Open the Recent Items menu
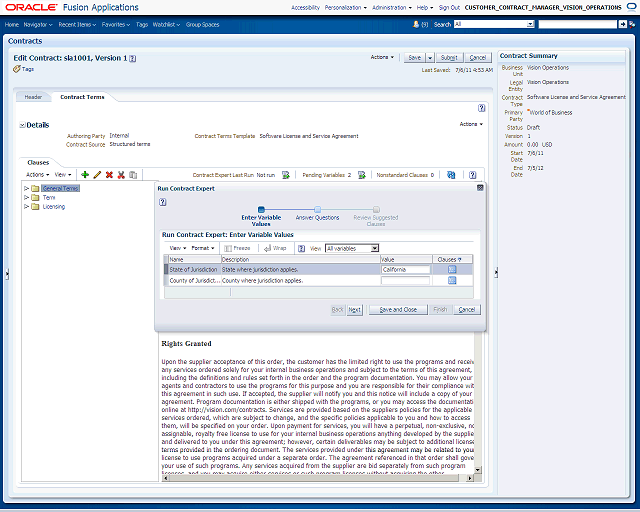 77,24
